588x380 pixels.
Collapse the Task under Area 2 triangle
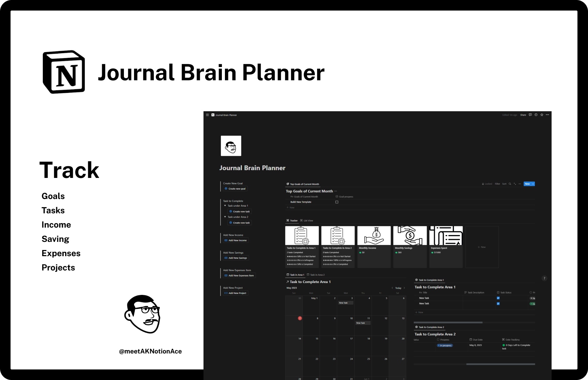click(225, 217)
